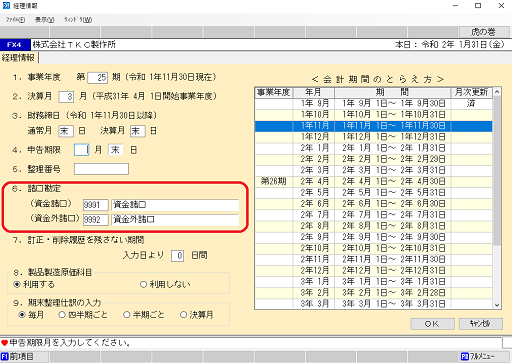
Task: Click the 資金諸口 name field
Action: 175,205
